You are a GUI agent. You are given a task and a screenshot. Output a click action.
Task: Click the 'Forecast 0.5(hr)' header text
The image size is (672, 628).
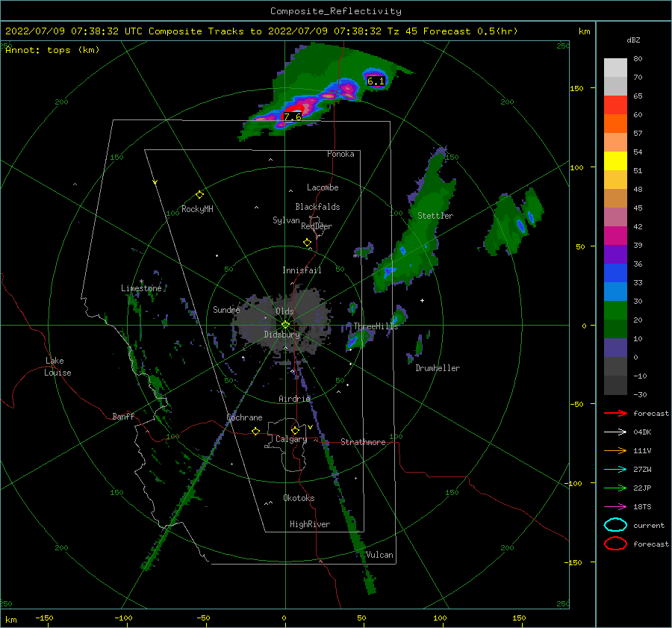470,31
